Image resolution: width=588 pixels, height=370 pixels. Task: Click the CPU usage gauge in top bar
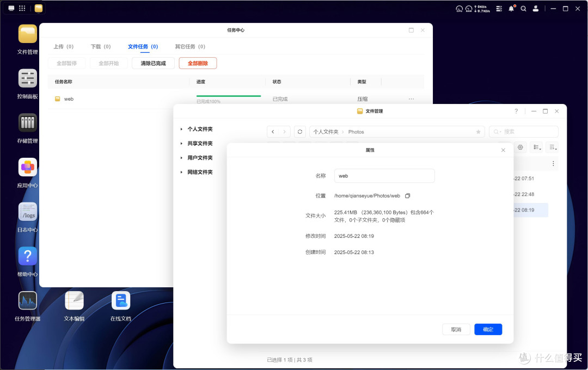pos(459,8)
